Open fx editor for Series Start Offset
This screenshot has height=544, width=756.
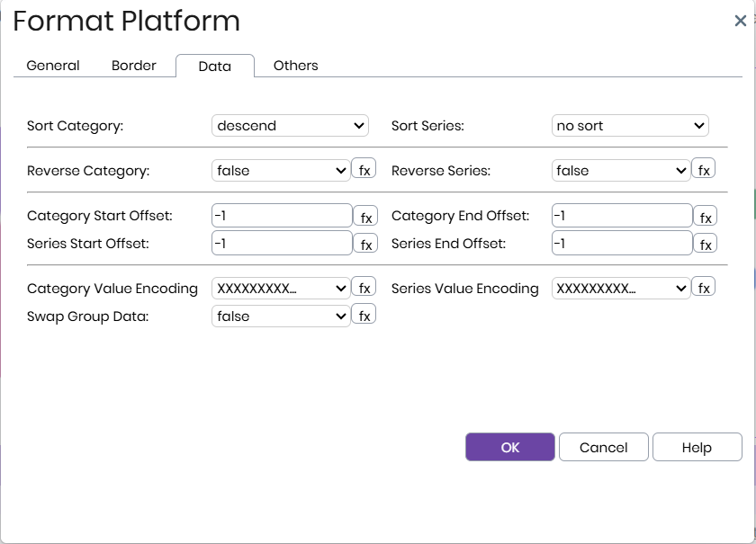click(x=366, y=244)
